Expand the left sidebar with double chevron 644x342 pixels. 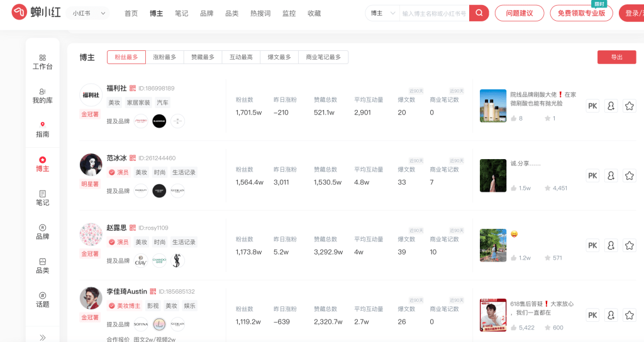(42, 337)
